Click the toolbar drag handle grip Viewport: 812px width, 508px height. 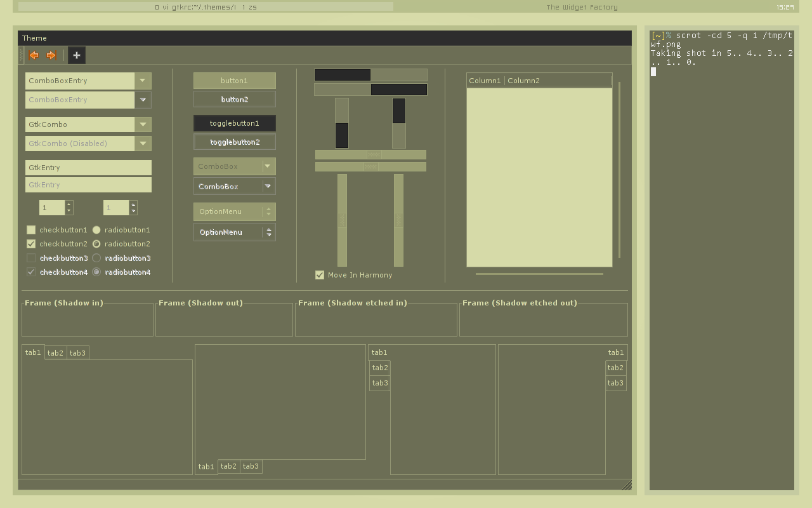pos(22,55)
